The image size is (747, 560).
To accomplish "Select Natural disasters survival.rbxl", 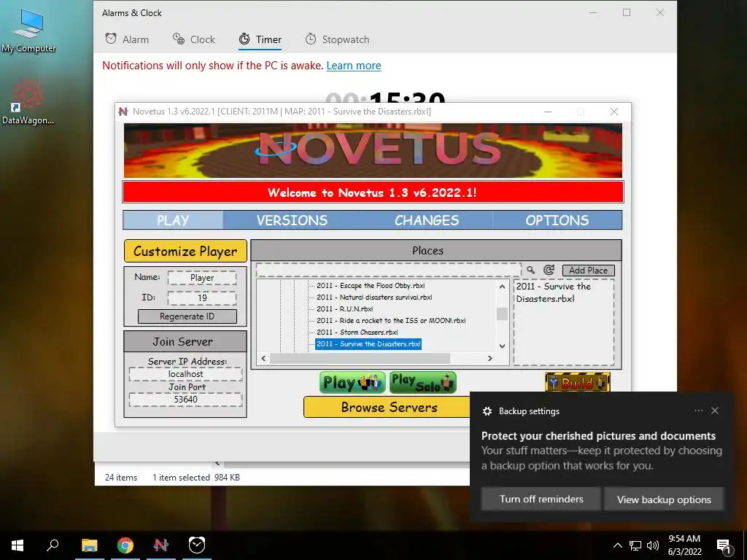I will click(x=374, y=297).
